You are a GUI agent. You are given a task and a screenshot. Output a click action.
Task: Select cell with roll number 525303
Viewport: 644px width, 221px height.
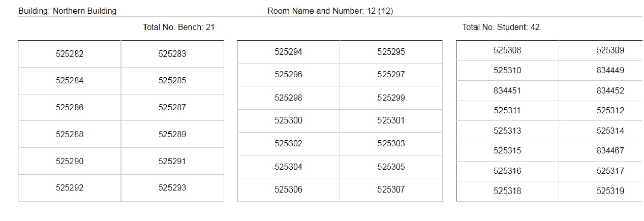391,144
